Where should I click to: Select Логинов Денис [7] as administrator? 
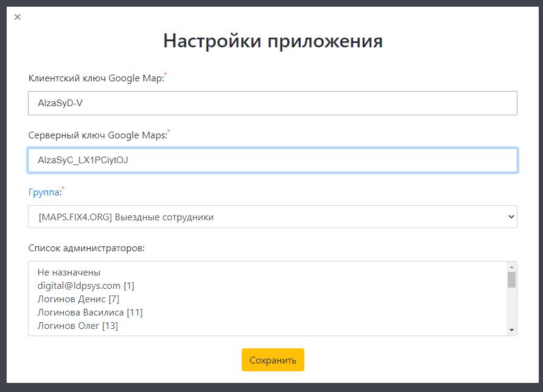point(78,299)
